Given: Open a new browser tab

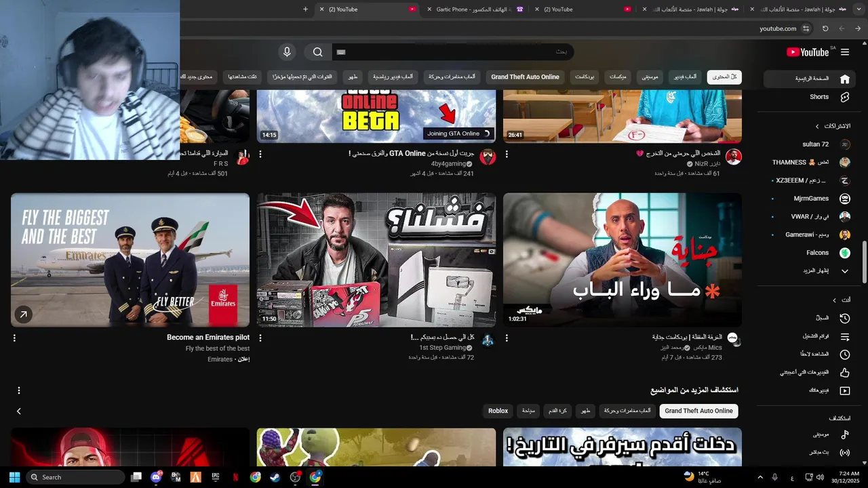Looking at the screenshot, I should (x=305, y=9).
